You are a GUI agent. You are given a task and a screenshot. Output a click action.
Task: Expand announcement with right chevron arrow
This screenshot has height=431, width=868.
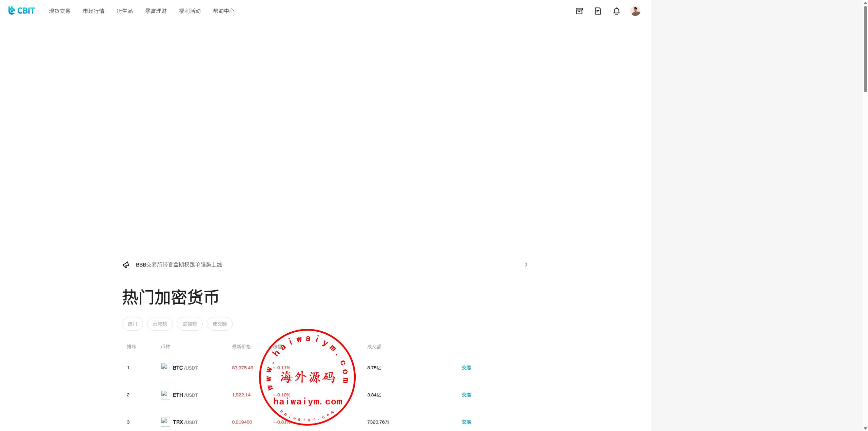(526, 265)
